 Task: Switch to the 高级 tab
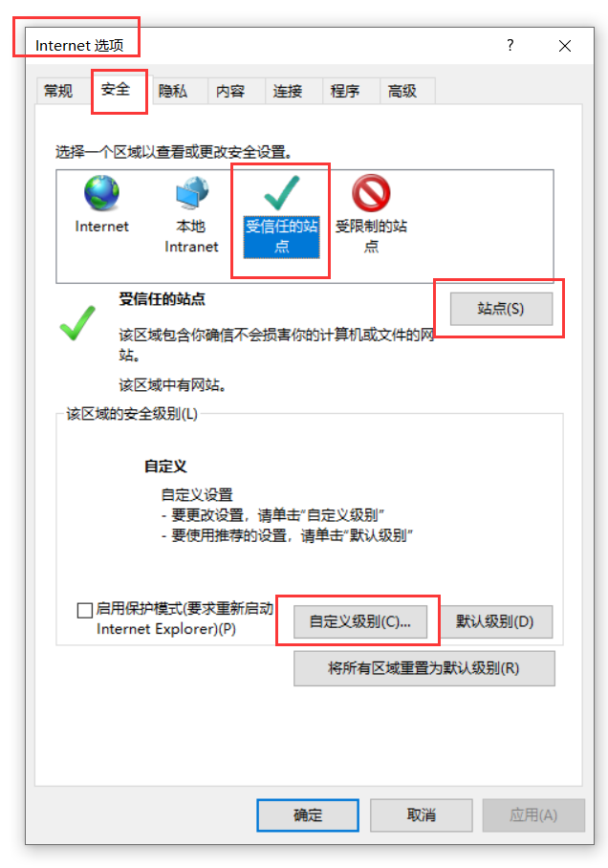click(x=402, y=91)
